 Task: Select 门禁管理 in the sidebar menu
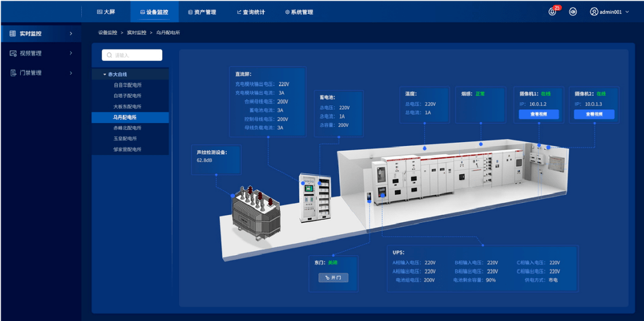point(41,73)
